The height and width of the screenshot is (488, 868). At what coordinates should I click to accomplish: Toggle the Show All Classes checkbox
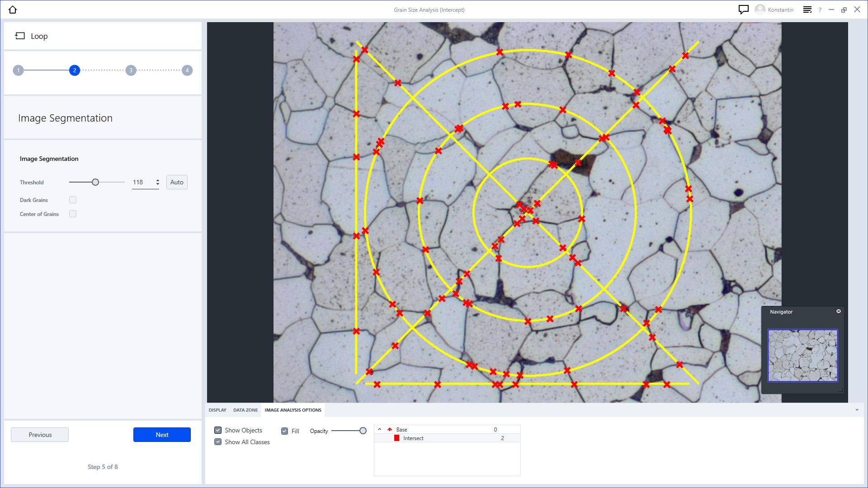(218, 442)
